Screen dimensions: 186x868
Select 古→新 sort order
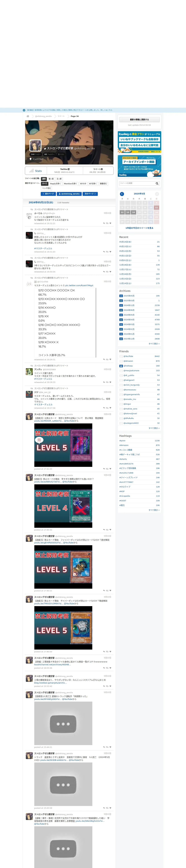coord(59,179)
